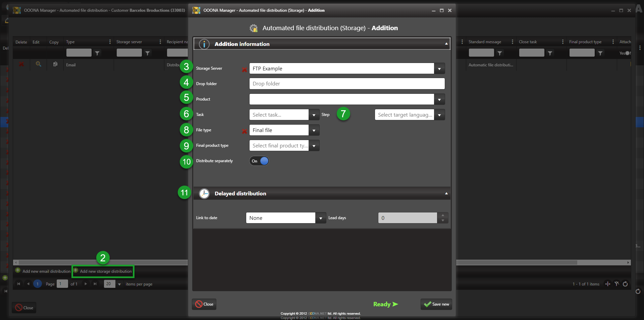Viewport: 644px width, 320px height.
Task: Click Close button in Addition dialog
Action: (204, 304)
